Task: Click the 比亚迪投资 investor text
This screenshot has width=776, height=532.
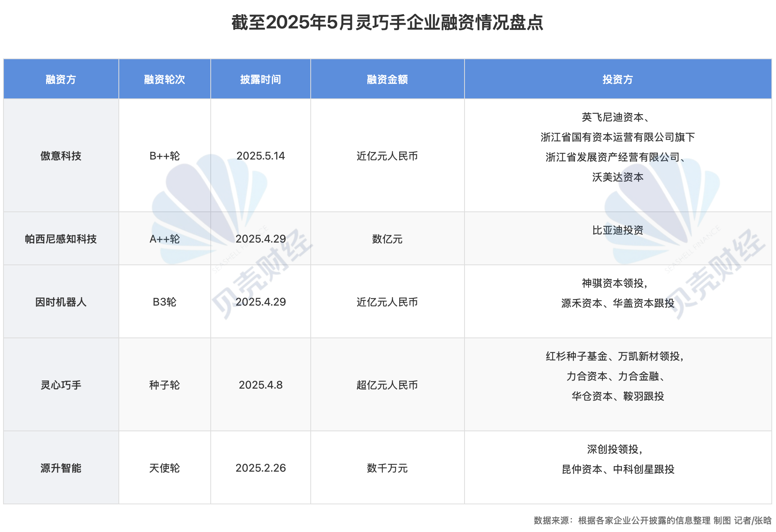Action: pos(618,230)
